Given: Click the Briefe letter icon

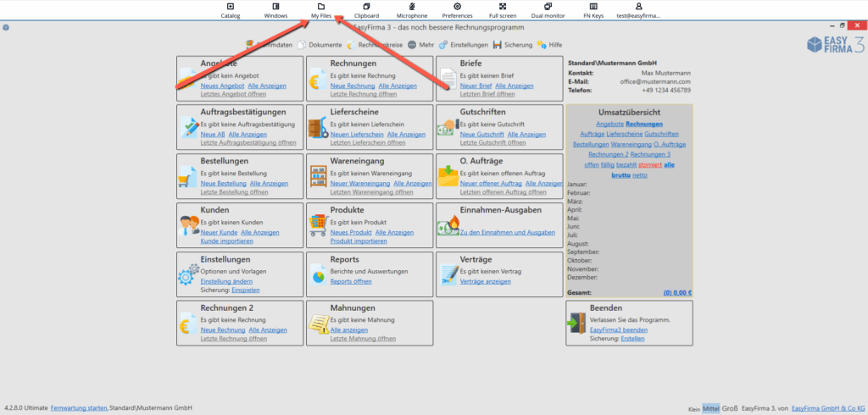Looking at the screenshot, I should click(448, 79).
